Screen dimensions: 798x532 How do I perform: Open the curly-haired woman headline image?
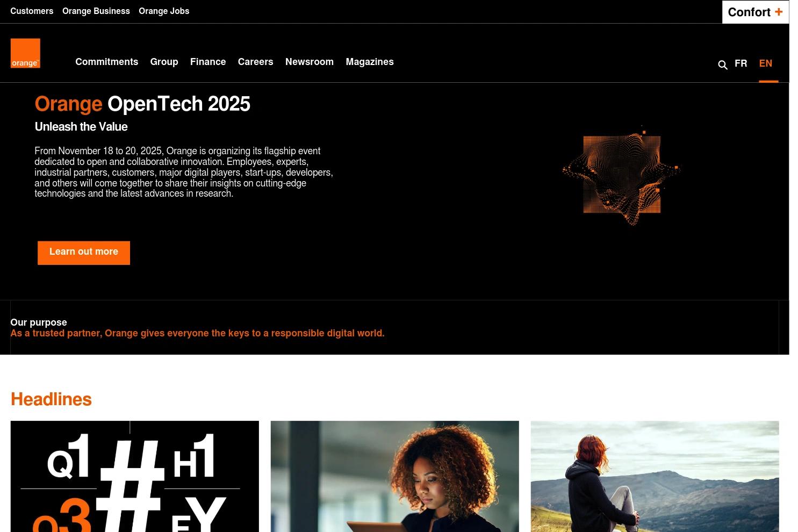coord(394,477)
